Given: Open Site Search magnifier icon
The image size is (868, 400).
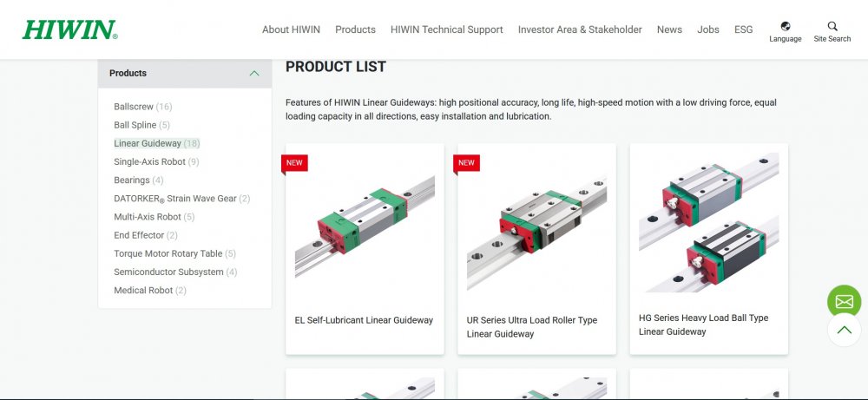Looking at the screenshot, I should [x=832, y=27].
